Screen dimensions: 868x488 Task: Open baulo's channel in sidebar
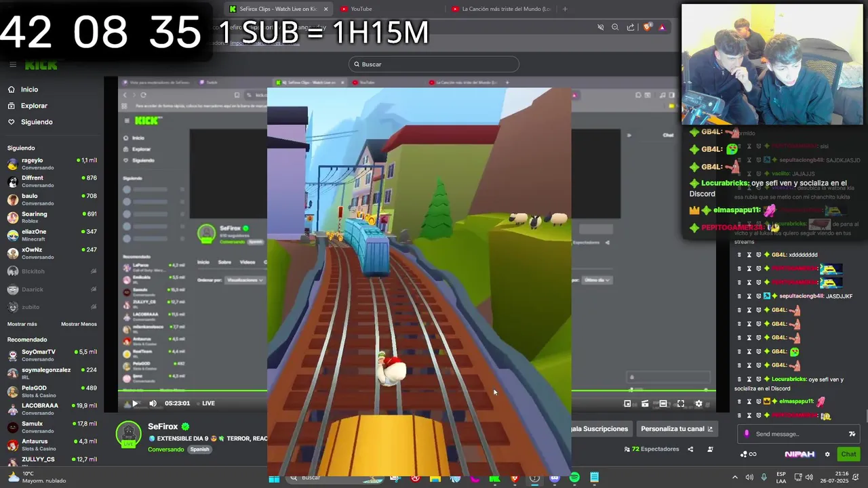point(52,199)
